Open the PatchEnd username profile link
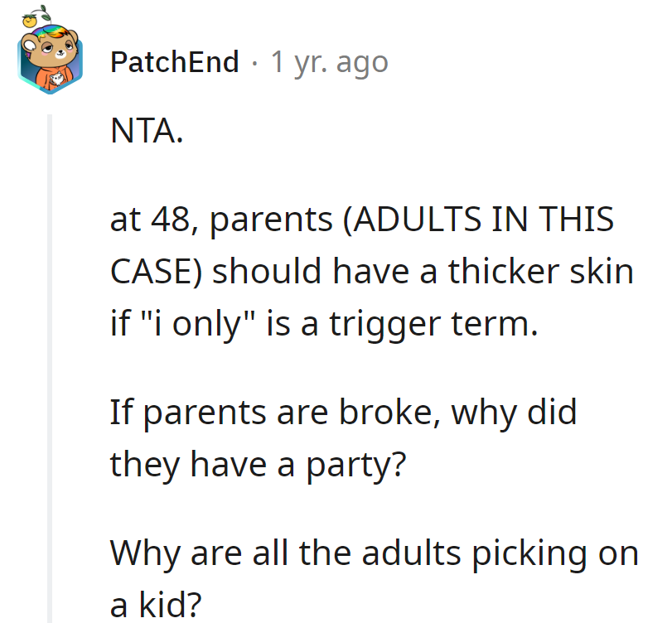Image resolution: width=672 pixels, height=623 pixels. pos(174,62)
